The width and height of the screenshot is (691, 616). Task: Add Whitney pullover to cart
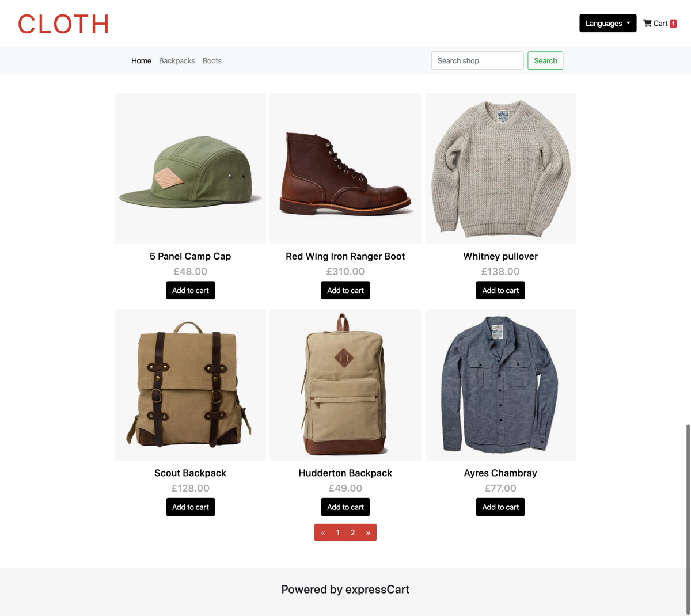(x=500, y=290)
